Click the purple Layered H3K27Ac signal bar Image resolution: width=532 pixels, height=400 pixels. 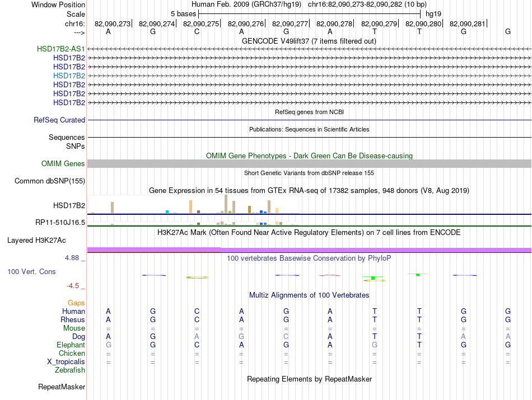pos(309,250)
